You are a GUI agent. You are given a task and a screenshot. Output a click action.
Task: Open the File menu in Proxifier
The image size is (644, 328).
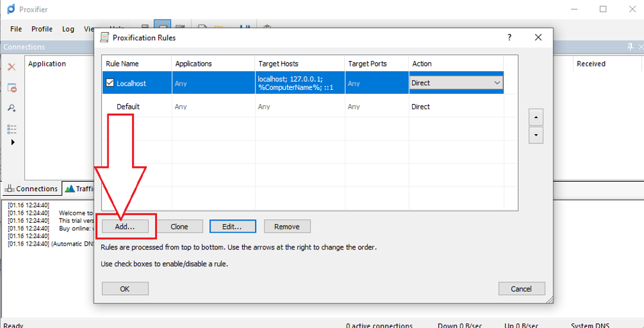click(16, 29)
